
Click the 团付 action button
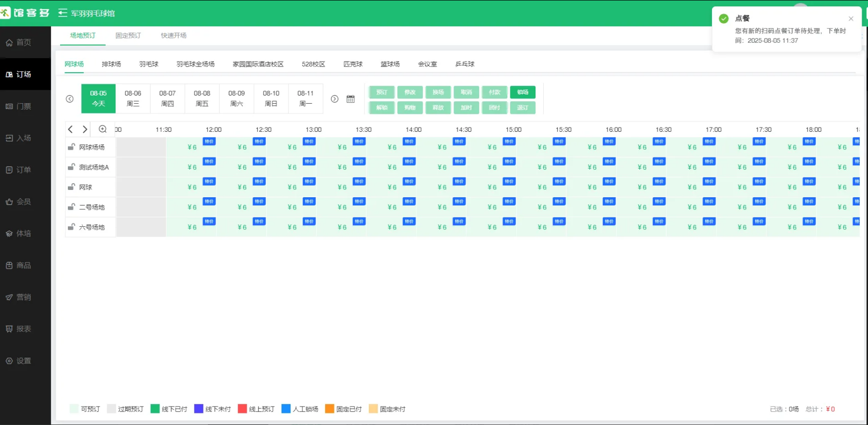click(494, 108)
